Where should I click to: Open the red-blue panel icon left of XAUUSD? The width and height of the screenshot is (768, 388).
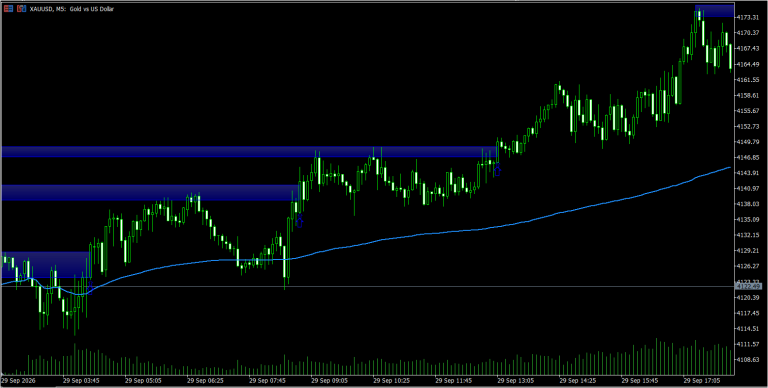(21, 9)
